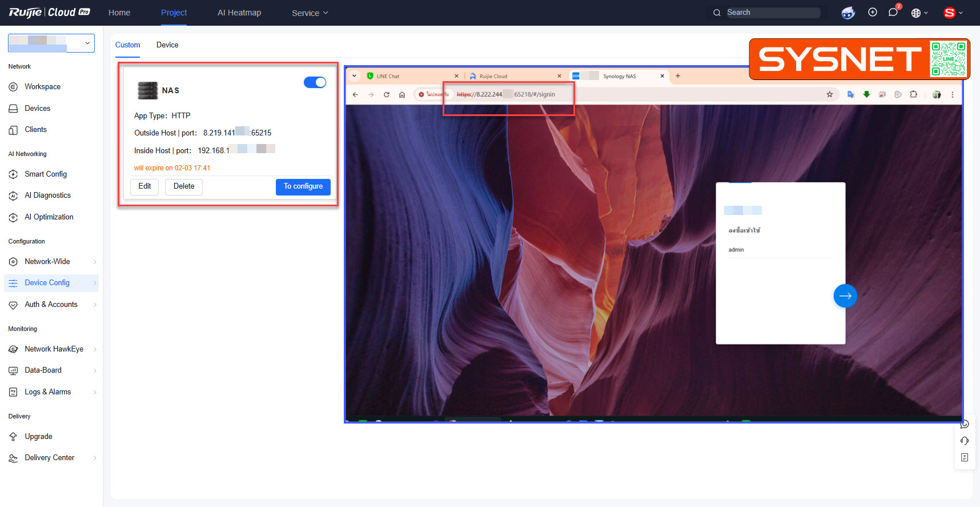Click the magnifier icon in the search box
Image resolution: width=980 pixels, height=507 pixels.
(x=717, y=13)
